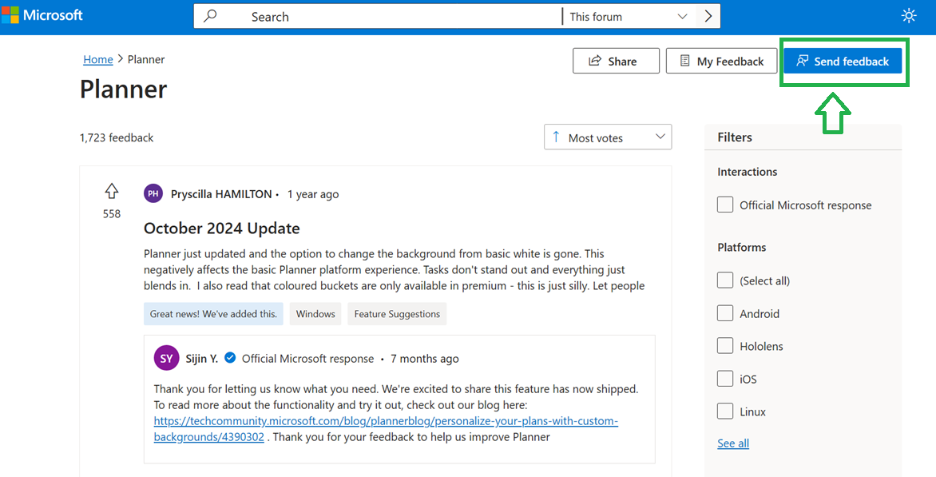
Task: Enable the Android platform filter
Action: click(x=725, y=313)
